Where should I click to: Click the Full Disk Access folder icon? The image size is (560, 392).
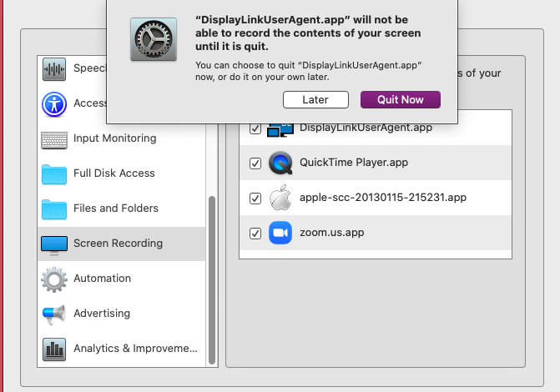[x=54, y=174]
